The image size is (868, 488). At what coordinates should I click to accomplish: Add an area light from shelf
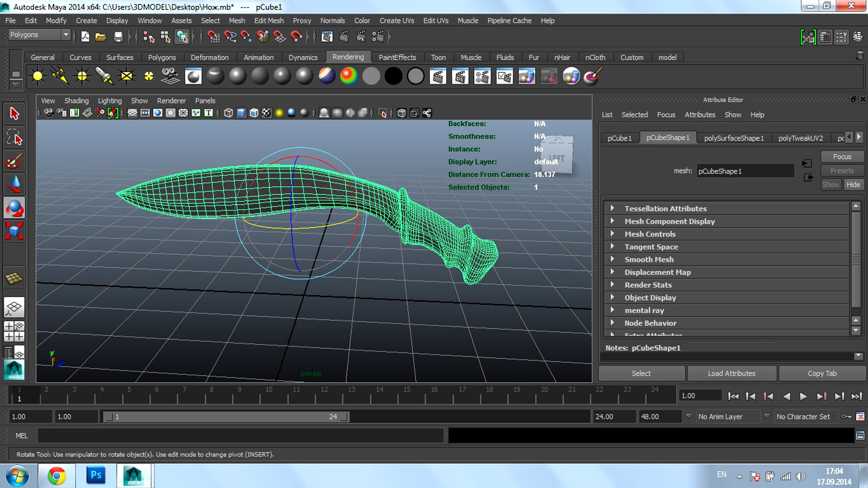127,76
